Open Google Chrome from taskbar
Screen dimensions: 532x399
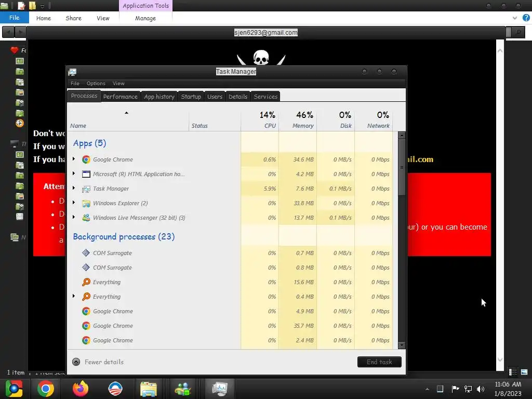[x=46, y=389]
